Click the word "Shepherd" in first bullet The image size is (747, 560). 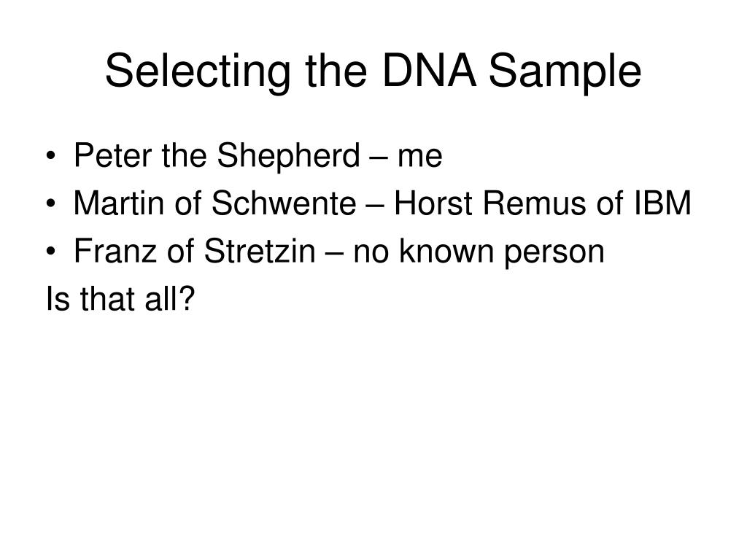point(288,156)
